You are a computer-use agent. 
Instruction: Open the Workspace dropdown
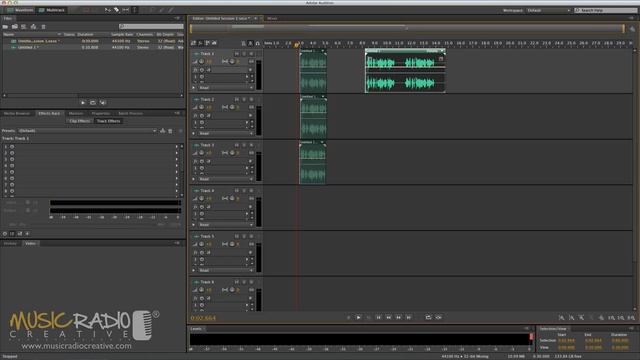click(x=549, y=10)
